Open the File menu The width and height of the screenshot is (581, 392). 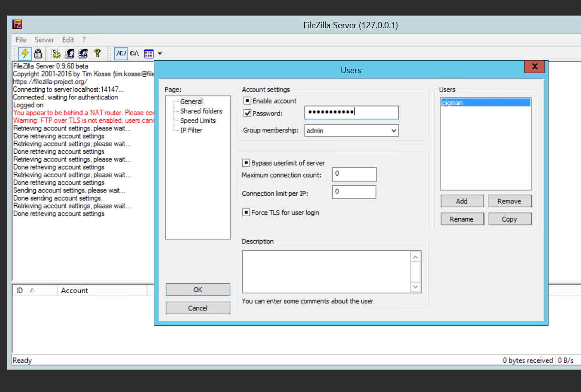pyautogui.click(x=21, y=40)
